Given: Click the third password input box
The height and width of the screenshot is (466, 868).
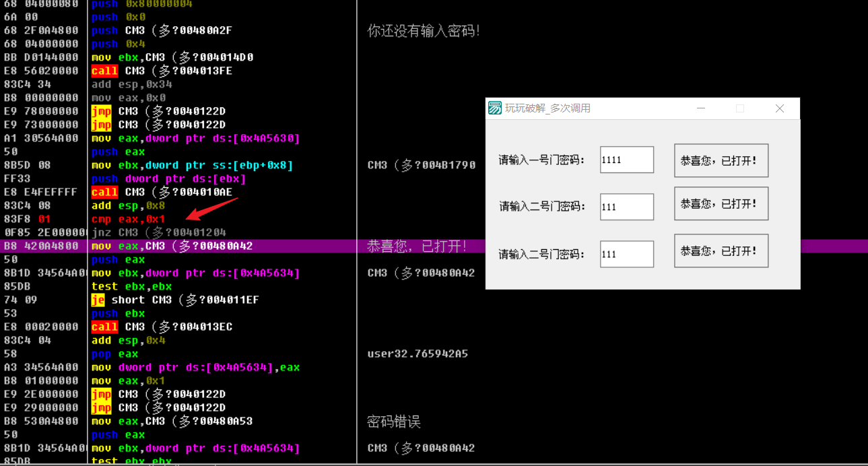Looking at the screenshot, I should 626,253.
